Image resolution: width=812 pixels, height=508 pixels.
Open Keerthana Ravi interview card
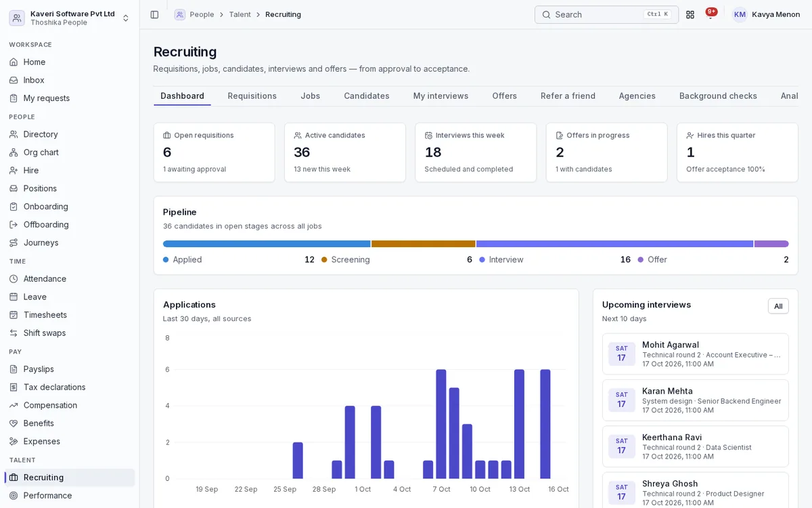point(696,446)
